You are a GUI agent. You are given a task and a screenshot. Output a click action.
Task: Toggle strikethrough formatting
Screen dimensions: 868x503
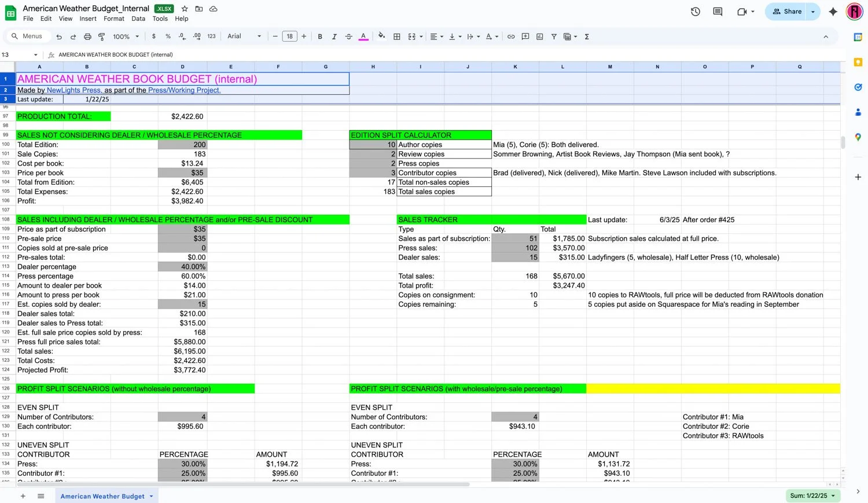(x=349, y=36)
